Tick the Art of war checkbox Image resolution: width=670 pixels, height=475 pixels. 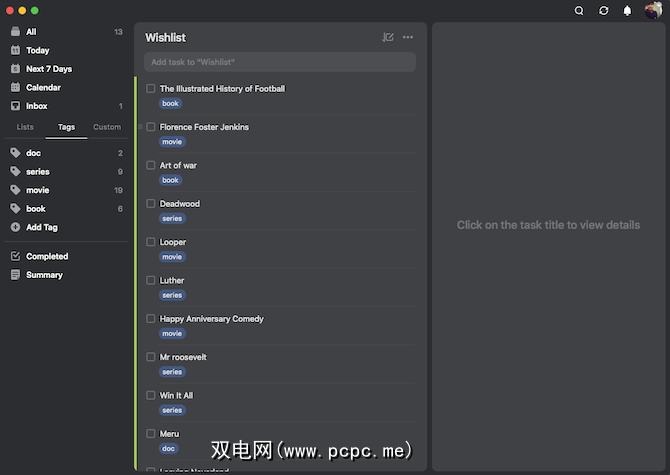[x=151, y=165]
